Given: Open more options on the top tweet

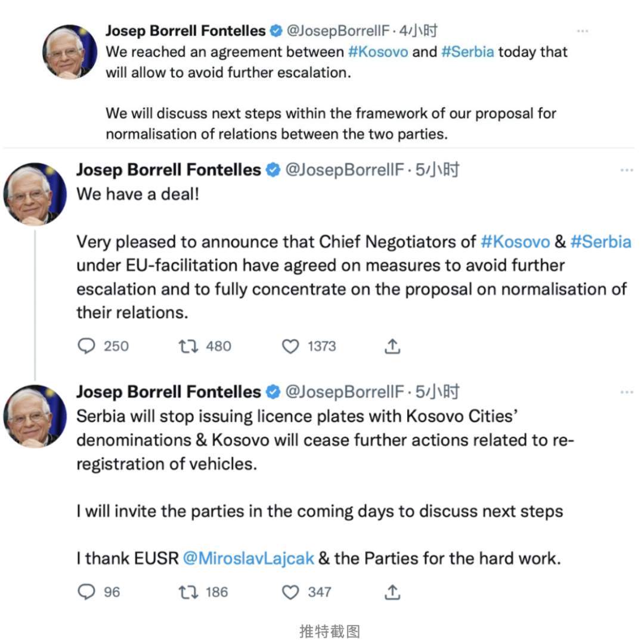Looking at the screenshot, I should pyautogui.click(x=582, y=31).
